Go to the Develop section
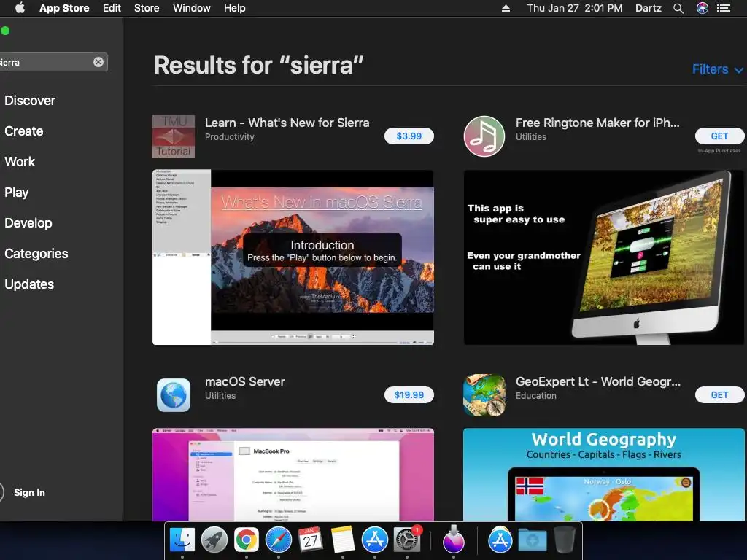This screenshot has height=560, width=747. pyautogui.click(x=28, y=223)
